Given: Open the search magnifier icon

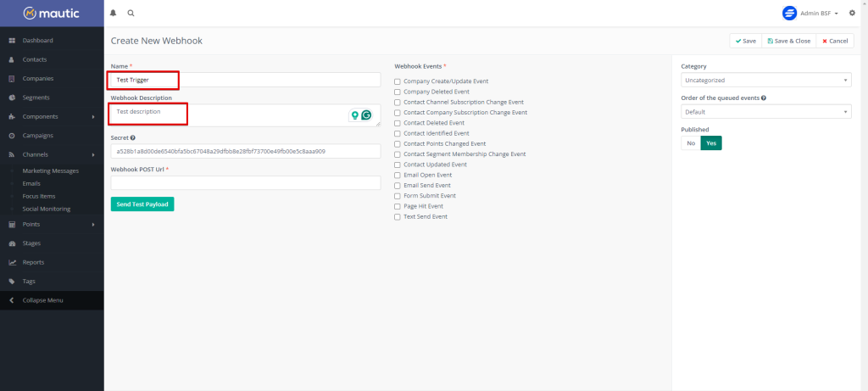Looking at the screenshot, I should 131,14.
